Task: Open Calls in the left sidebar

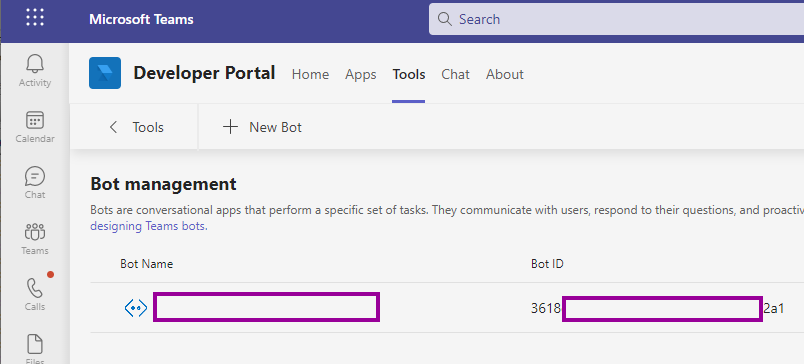Action: pyautogui.click(x=35, y=294)
